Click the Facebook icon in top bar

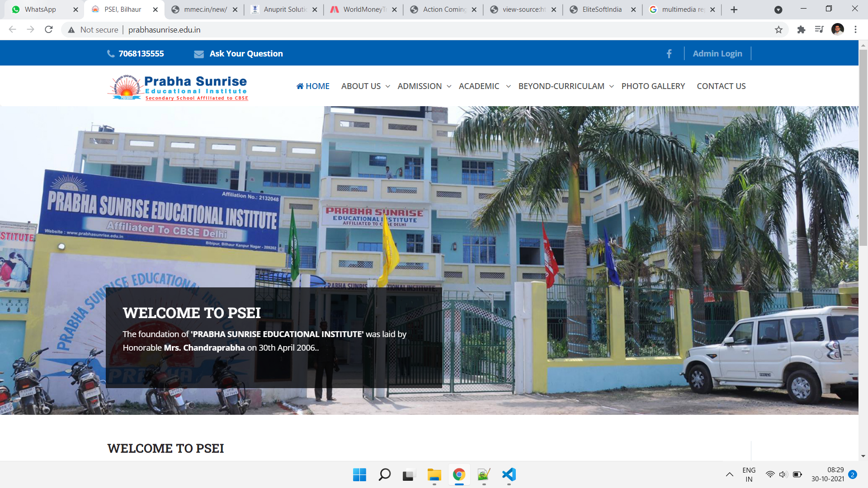(669, 54)
